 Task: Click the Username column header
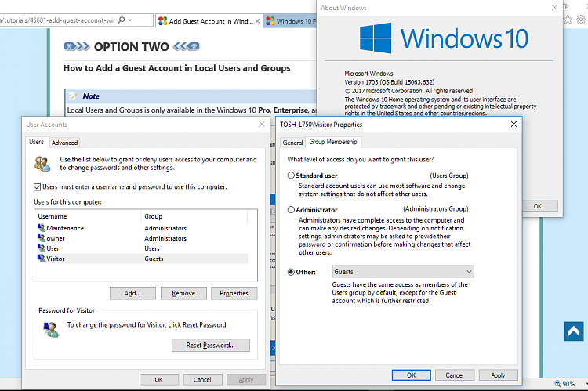click(x=89, y=217)
